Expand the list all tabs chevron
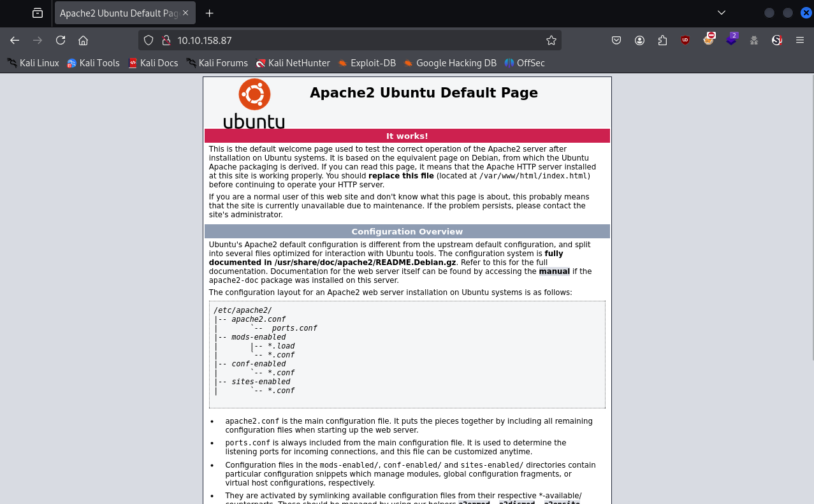Image resolution: width=814 pixels, height=504 pixels. (722, 13)
